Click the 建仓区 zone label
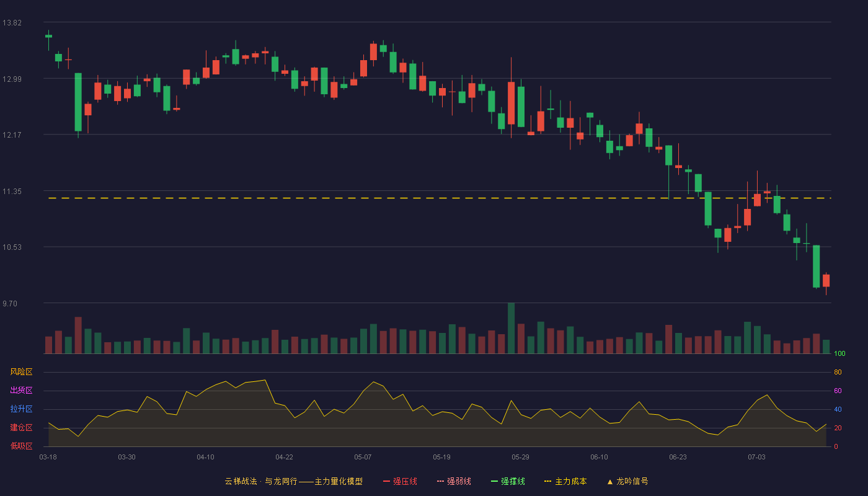This screenshot has height=496, width=868. click(21, 428)
